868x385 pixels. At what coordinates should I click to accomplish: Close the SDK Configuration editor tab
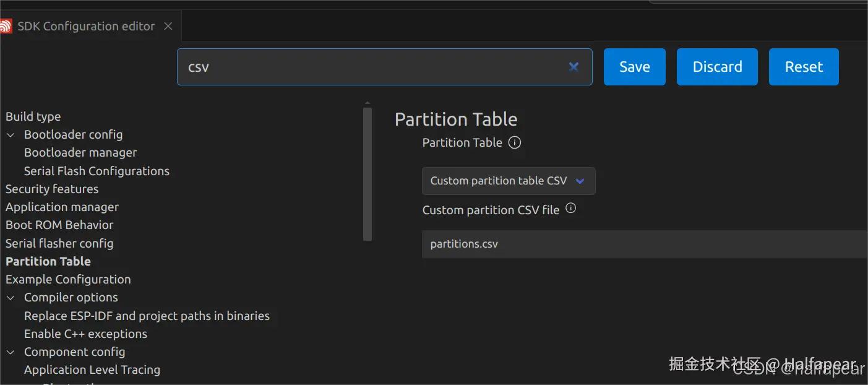coord(168,26)
